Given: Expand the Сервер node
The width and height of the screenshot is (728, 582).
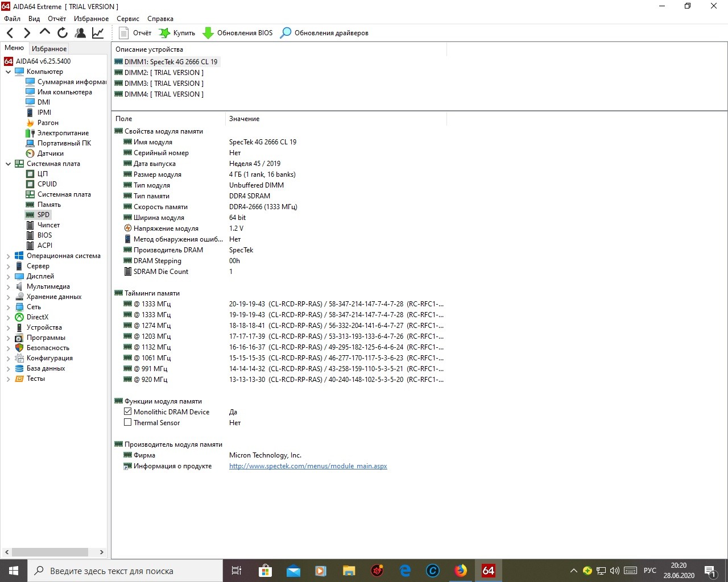Looking at the screenshot, I should tap(8, 267).
